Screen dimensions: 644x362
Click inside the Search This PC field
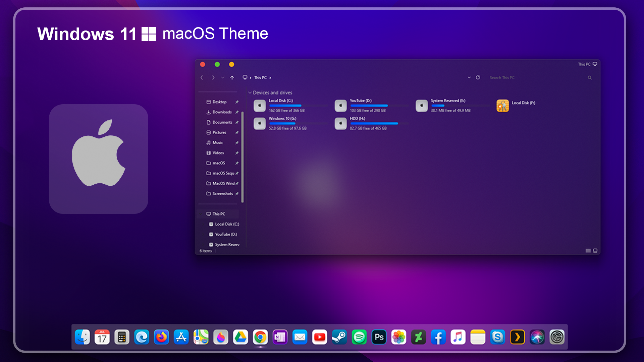tap(513, 77)
